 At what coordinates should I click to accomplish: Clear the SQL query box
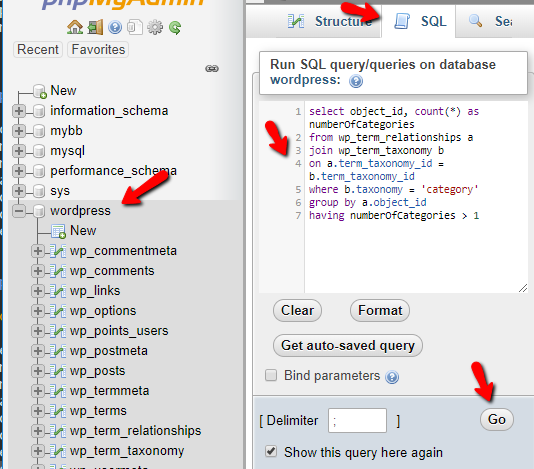[x=297, y=311]
